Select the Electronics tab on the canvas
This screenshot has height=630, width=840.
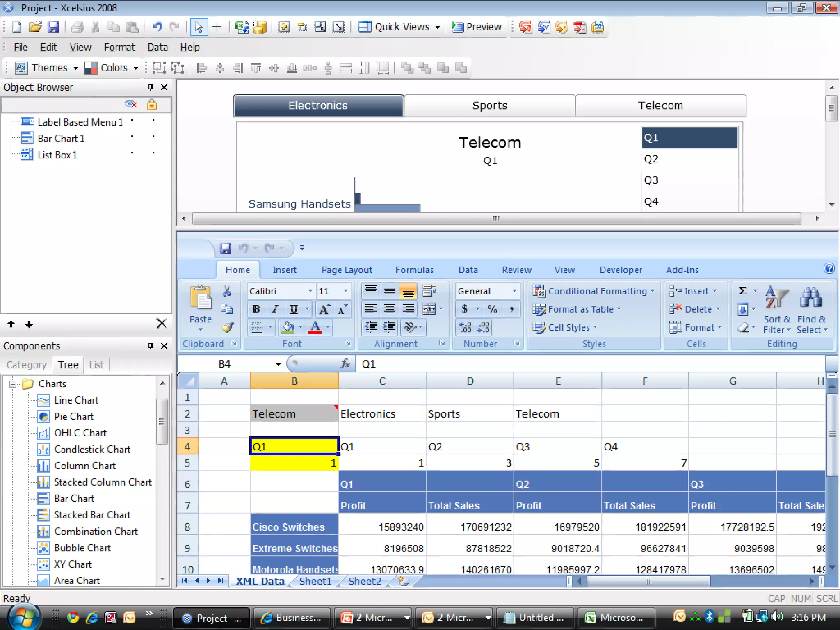click(x=318, y=105)
